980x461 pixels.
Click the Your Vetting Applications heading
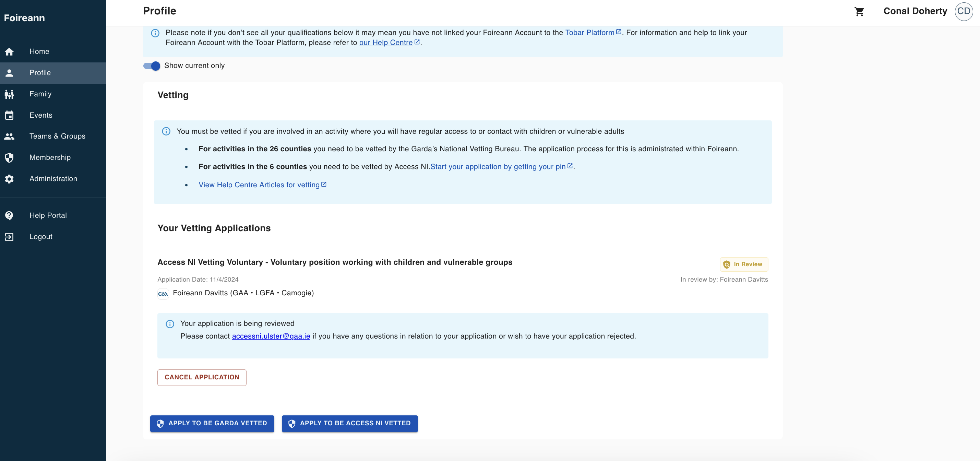[214, 228]
